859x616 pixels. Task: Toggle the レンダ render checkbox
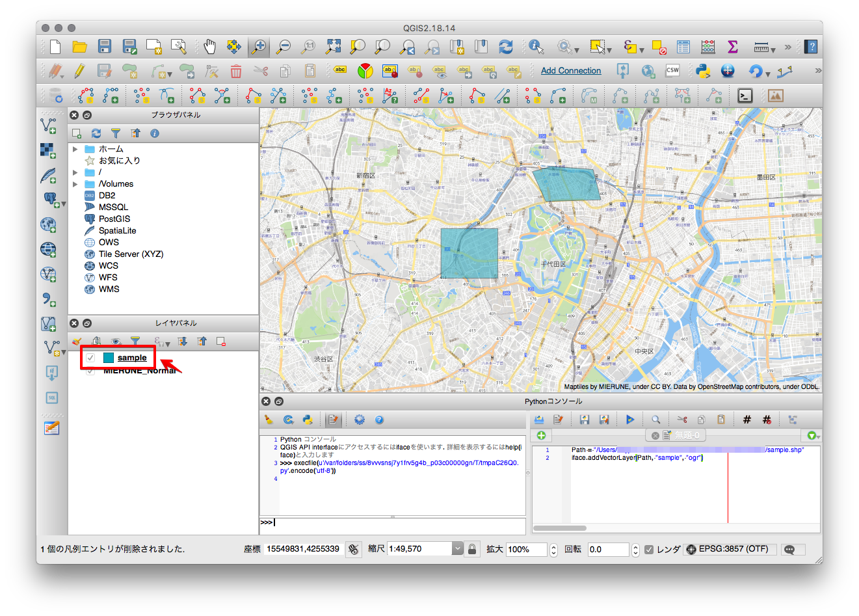[649, 549]
